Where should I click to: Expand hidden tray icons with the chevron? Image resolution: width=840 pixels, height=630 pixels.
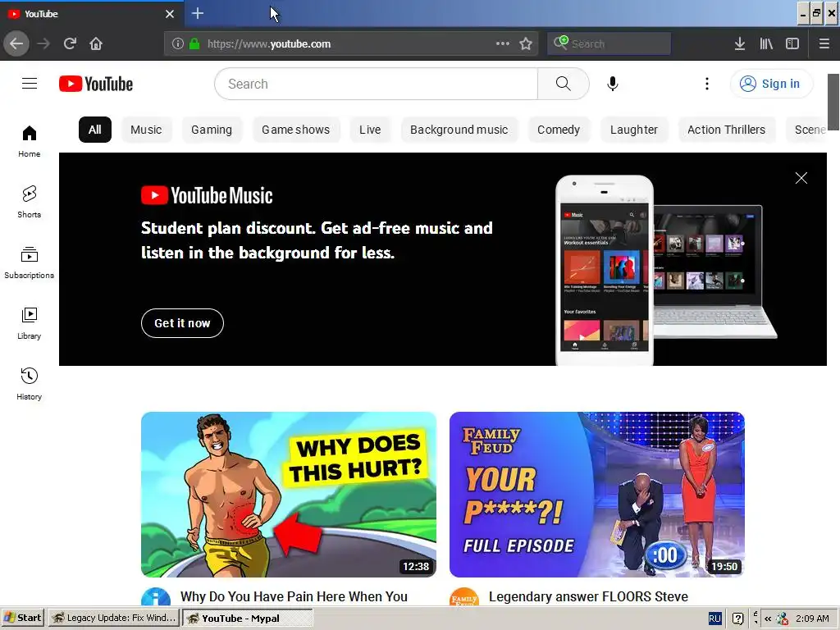click(768, 619)
